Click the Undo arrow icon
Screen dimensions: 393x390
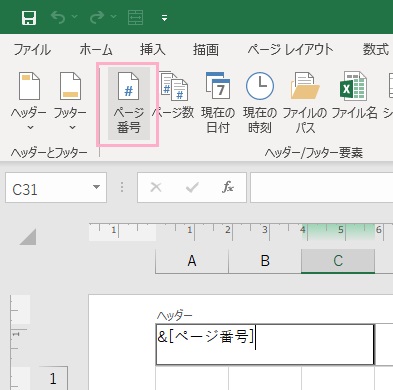pos(58,17)
